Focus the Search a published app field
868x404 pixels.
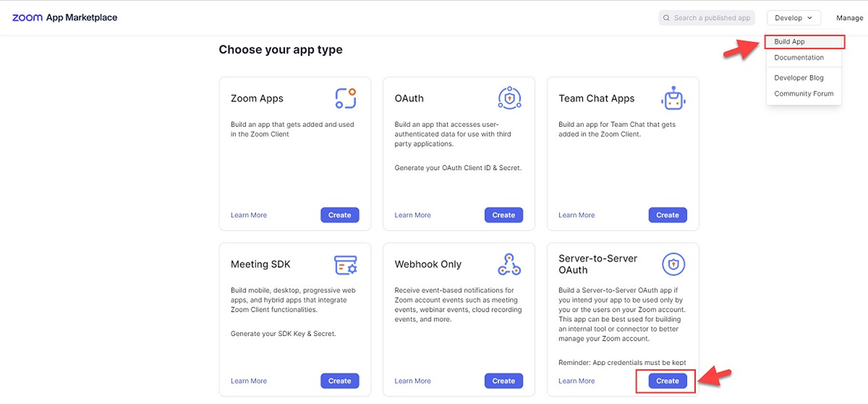pyautogui.click(x=712, y=18)
